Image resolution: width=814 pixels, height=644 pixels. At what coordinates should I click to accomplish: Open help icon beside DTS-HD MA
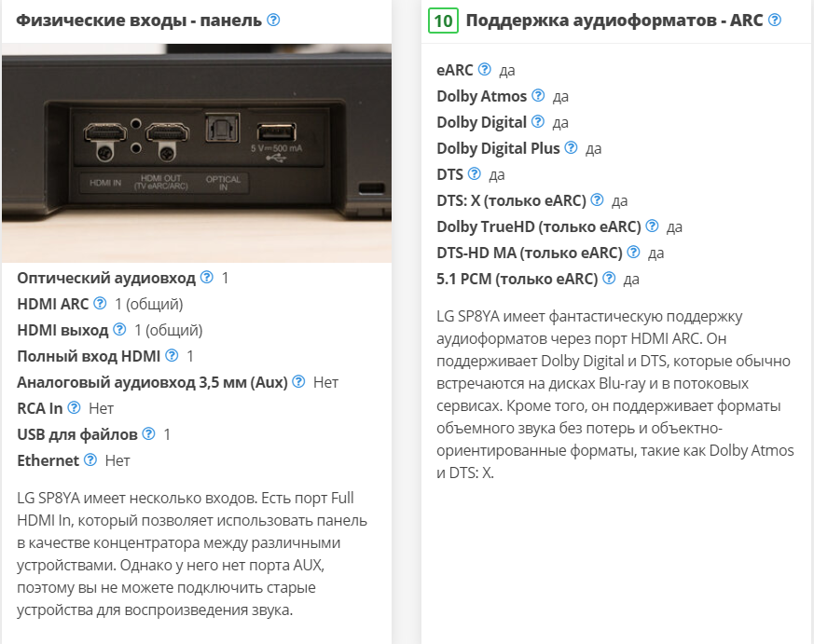(x=633, y=252)
